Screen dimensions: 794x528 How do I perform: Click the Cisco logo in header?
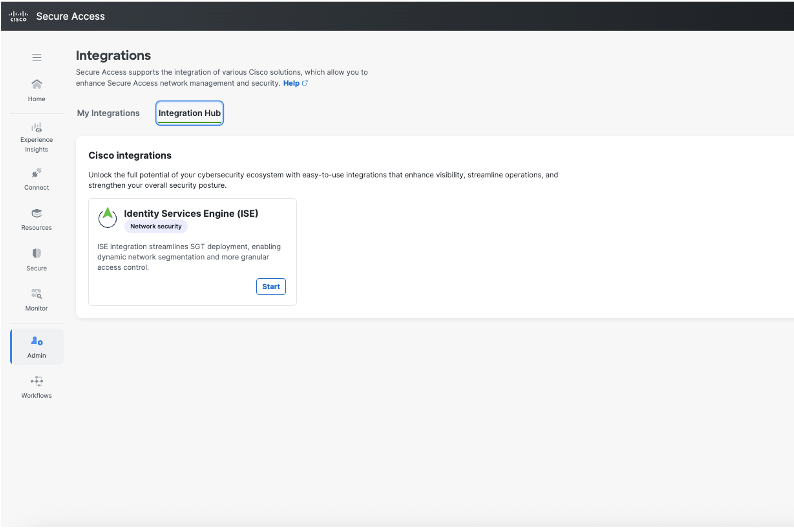click(x=18, y=16)
